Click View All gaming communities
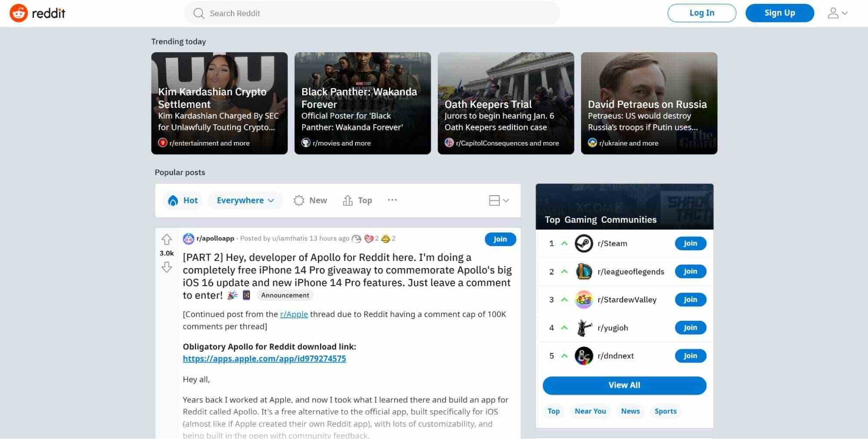 click(x=624, y=386)
